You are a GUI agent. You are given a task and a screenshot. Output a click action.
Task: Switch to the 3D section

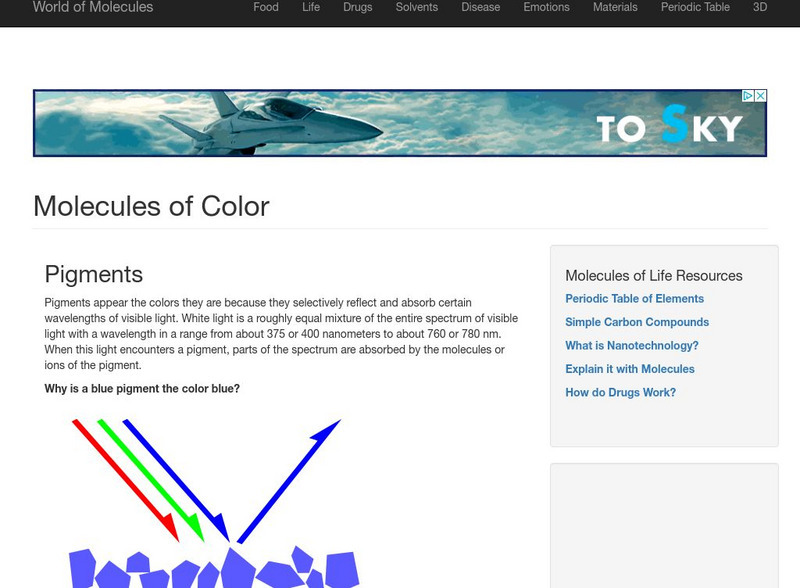760,8
